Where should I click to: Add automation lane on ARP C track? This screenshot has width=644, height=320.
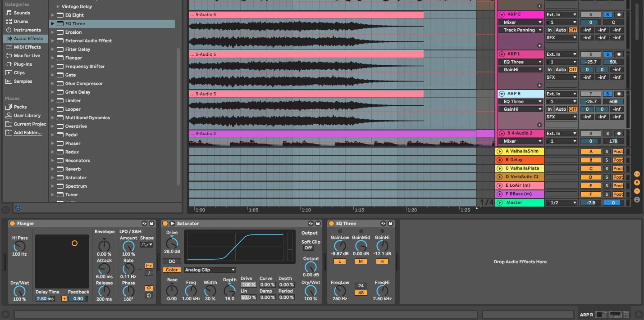(539, 45)
